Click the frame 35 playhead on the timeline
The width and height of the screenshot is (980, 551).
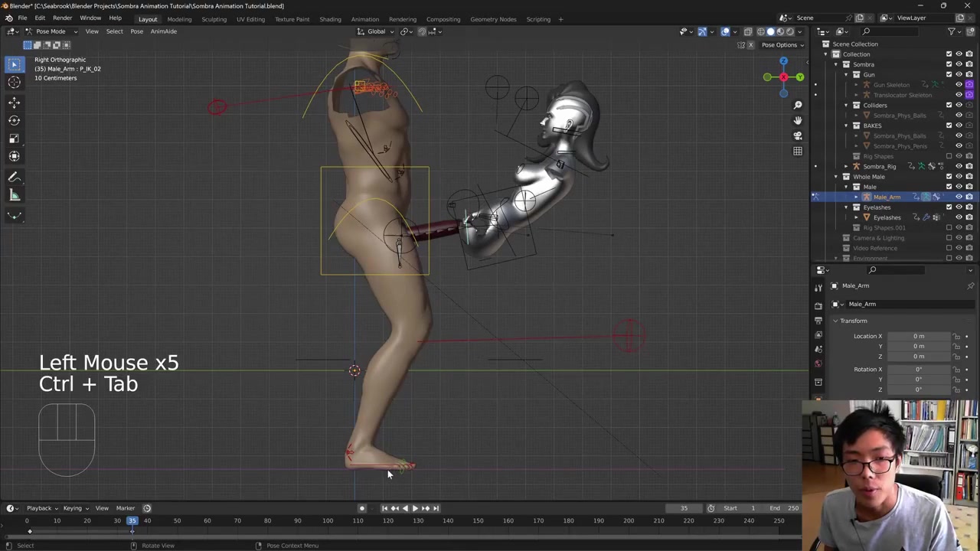132,520
